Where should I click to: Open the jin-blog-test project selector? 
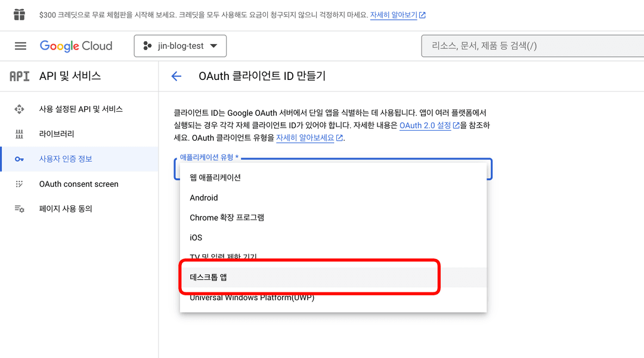[x=180, y=46]
